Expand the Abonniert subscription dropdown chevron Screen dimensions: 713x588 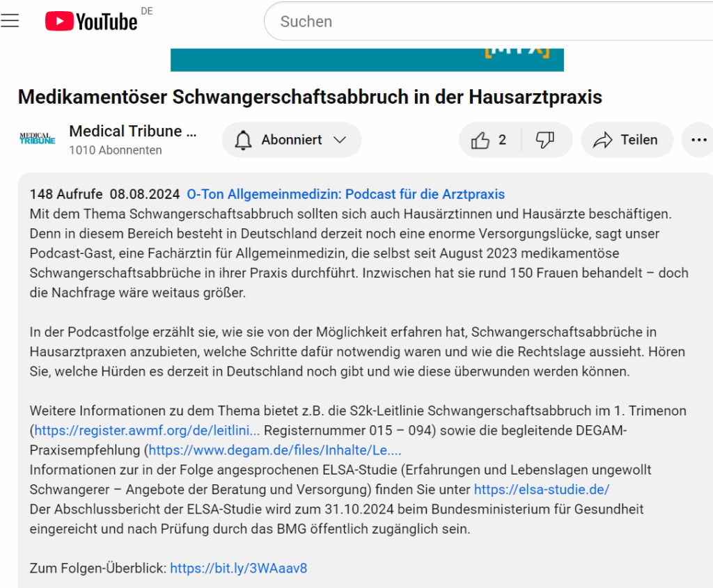click(x=340, y=140)
